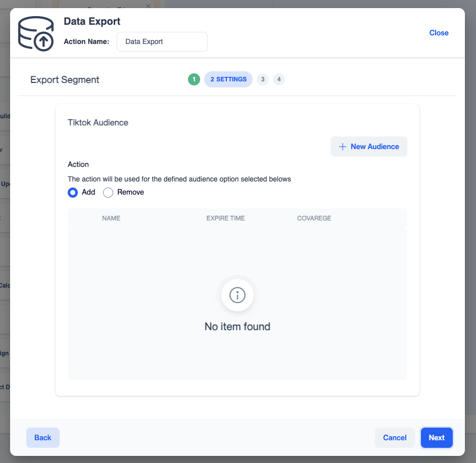
Task: Click the EXPIRE TIME column header
Action: click(225, 218)
